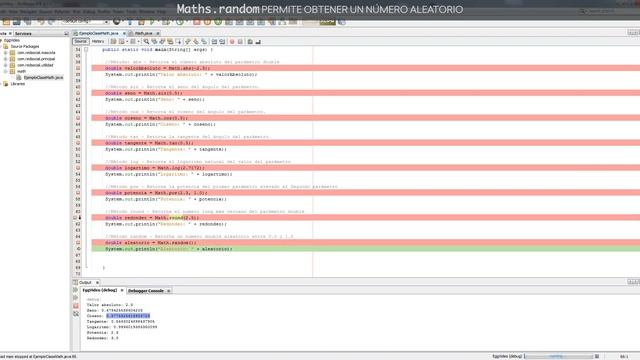Collapse the math package node

pyautogui.click(x=6, y=71)
